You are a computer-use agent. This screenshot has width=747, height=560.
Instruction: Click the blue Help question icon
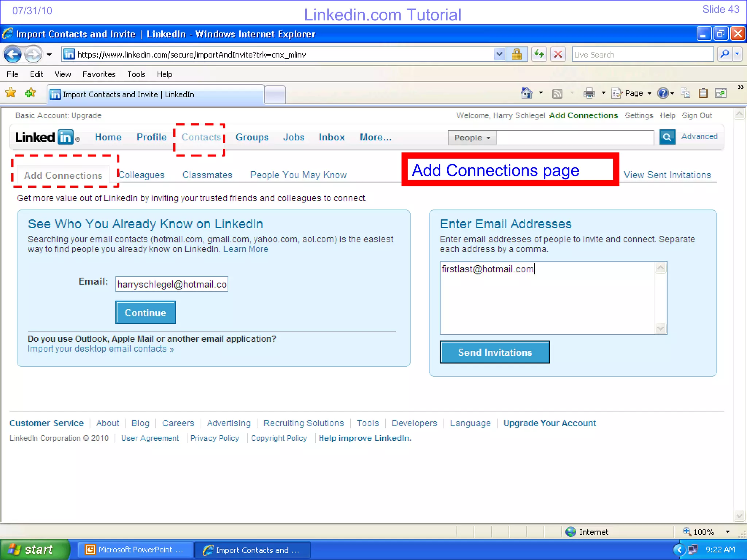pyautogui.click(x=663, y=93)
